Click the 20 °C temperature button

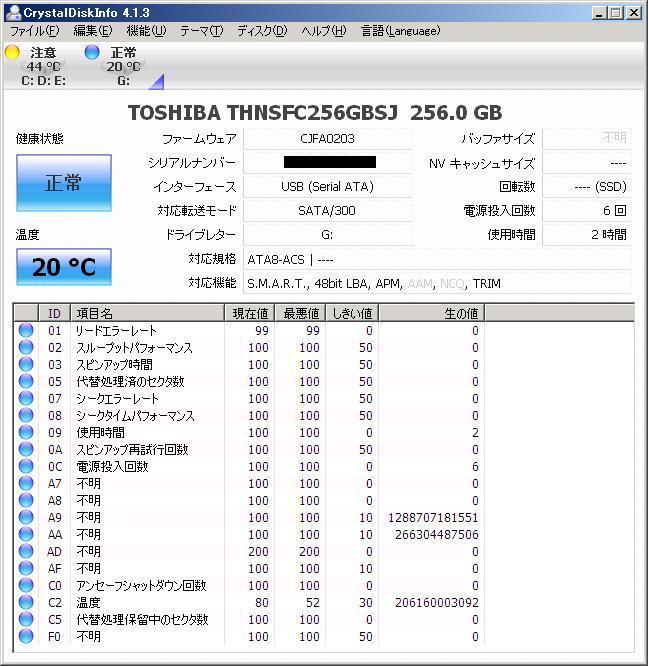(64, 267)
